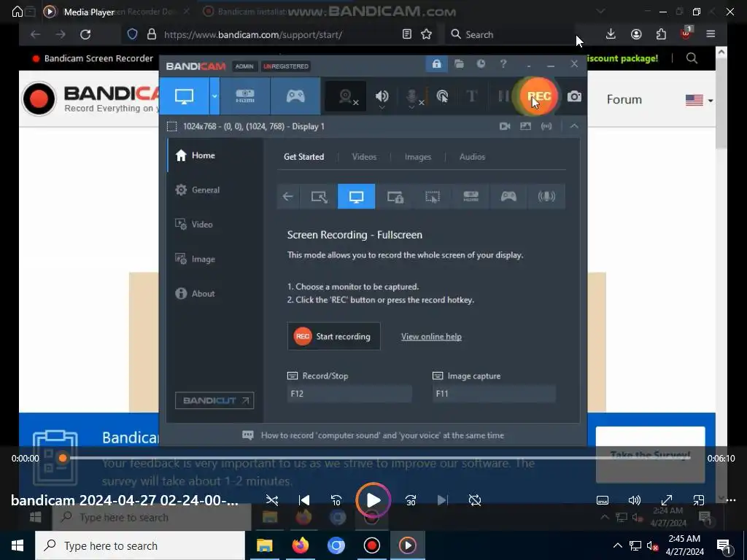This screenshot has height=560, width=747.
Task: Click the BANDICUT button in sidebar
Action: 214,400
